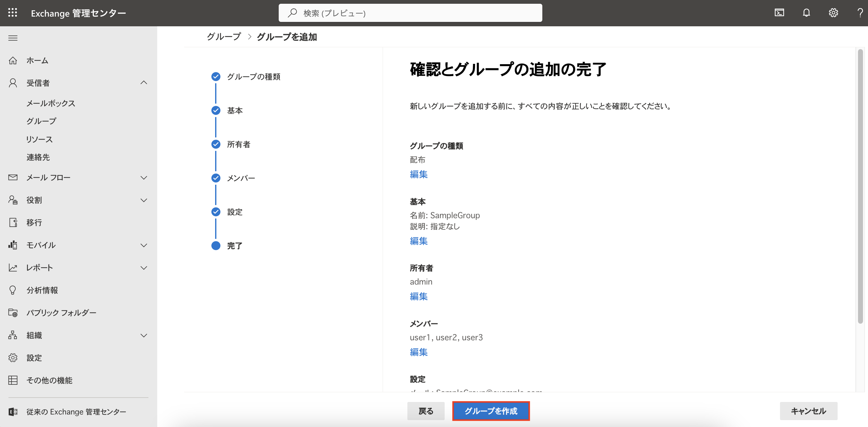
Task: Select the 設定 wizard step label
Action: (x=235, y=212)
